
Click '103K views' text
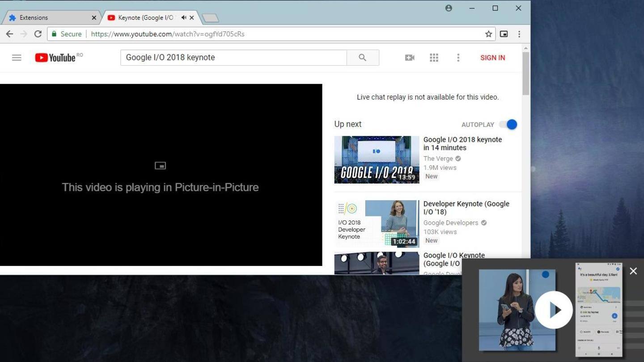(440, 232)
